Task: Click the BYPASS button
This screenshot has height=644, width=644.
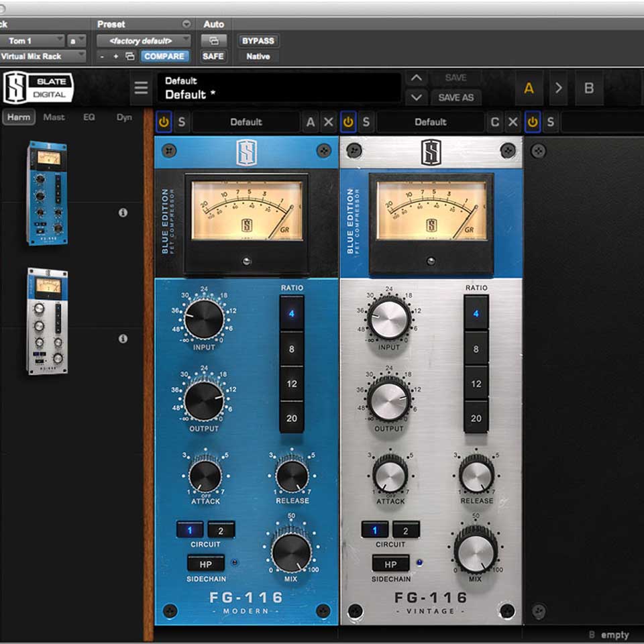Action: (x=258, y=41)
